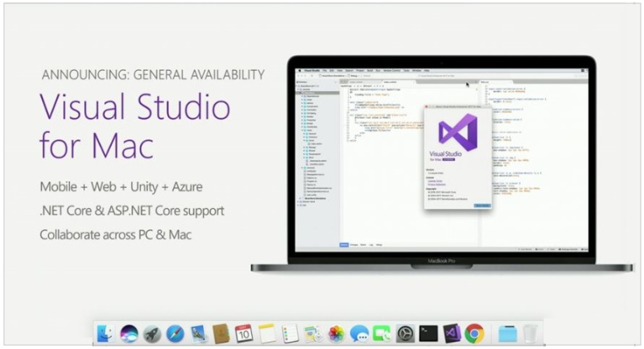This screenshot has width=644, height=349.
Task: Open Contacts address book in Dock
Action: point(221,334)
